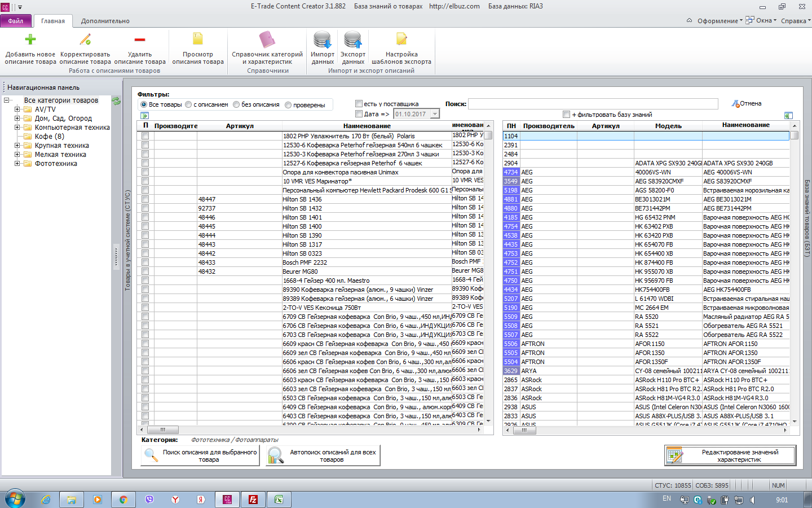The width and height of the screenshot is (812, 508).
Task: Collapse the 'Все категории товаров' root node
Action: (6, 100)
